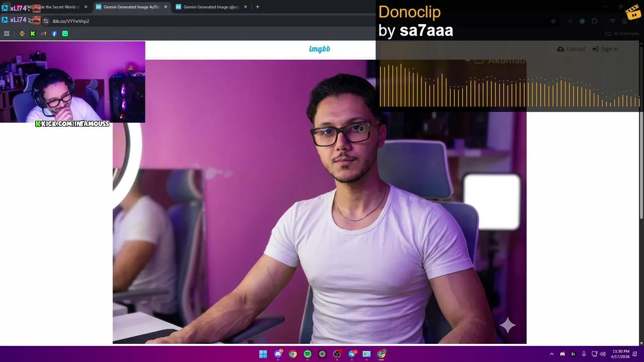This screenshot has width=644, height=362.
Task: Open the Chrome three-dot menu
Action: coord(636,21)
